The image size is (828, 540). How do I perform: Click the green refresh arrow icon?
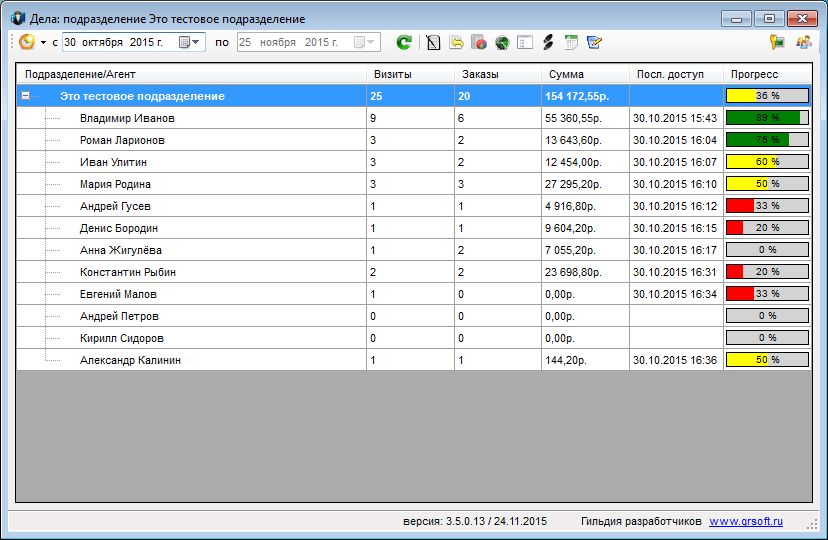[404, 42]
